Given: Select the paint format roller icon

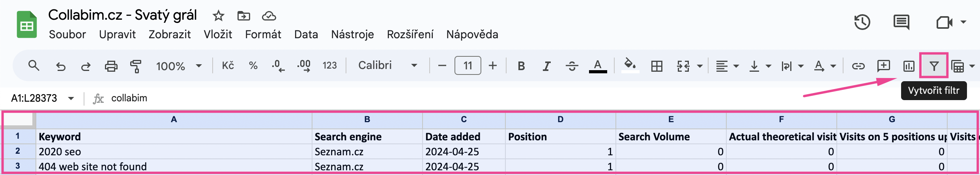Looking at the screenshot, I should tap(136, 66).
